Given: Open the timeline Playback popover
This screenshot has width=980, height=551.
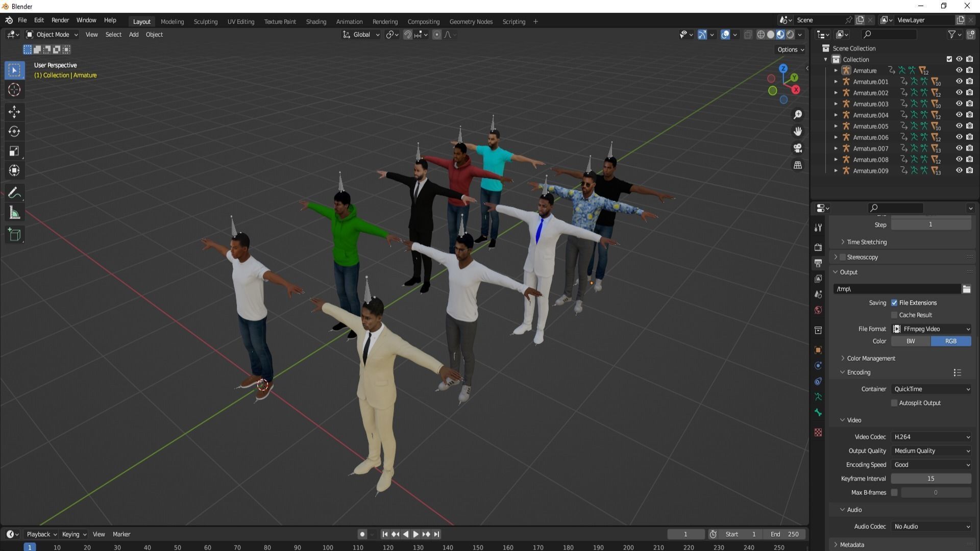Looking at the screenshot, I should pos(41,534).
